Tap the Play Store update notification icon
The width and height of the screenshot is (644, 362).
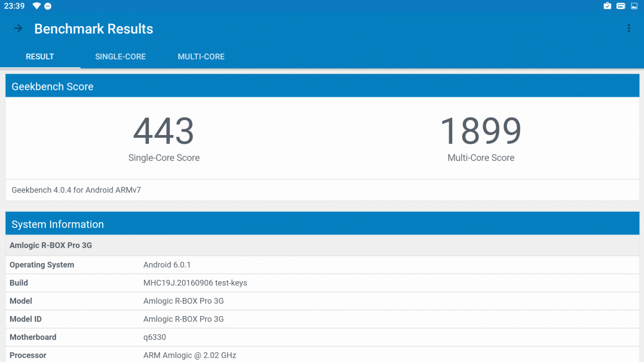[607, 6]
